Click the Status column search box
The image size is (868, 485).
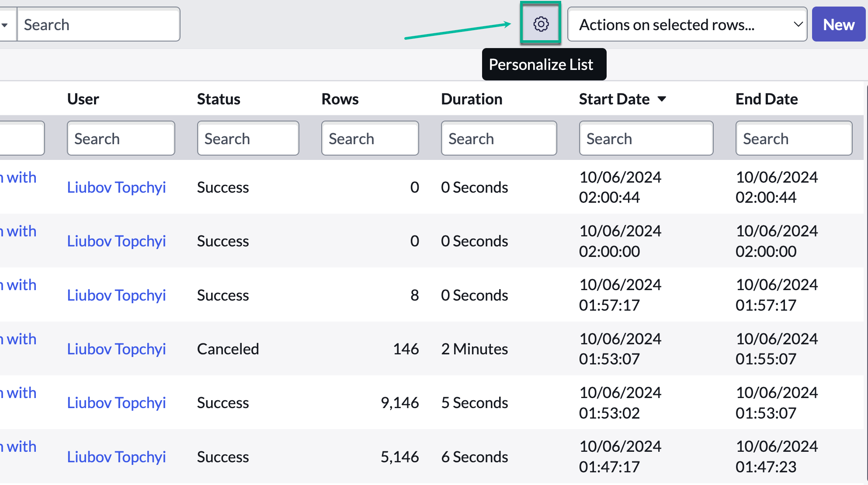pos(248,138)
